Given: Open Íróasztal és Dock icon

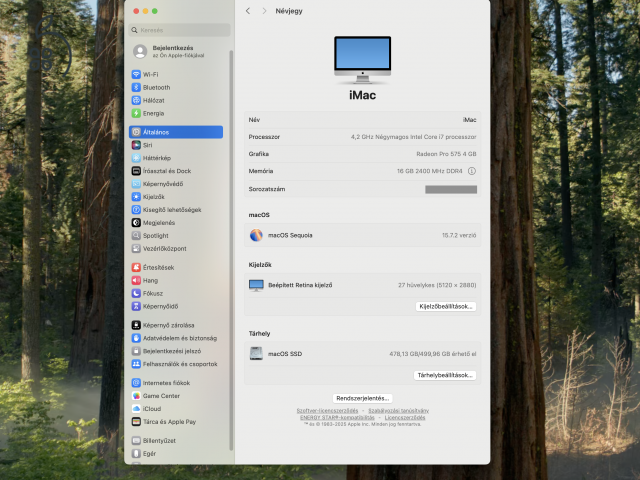Looking at the screenshot, I should coord(136,171).
